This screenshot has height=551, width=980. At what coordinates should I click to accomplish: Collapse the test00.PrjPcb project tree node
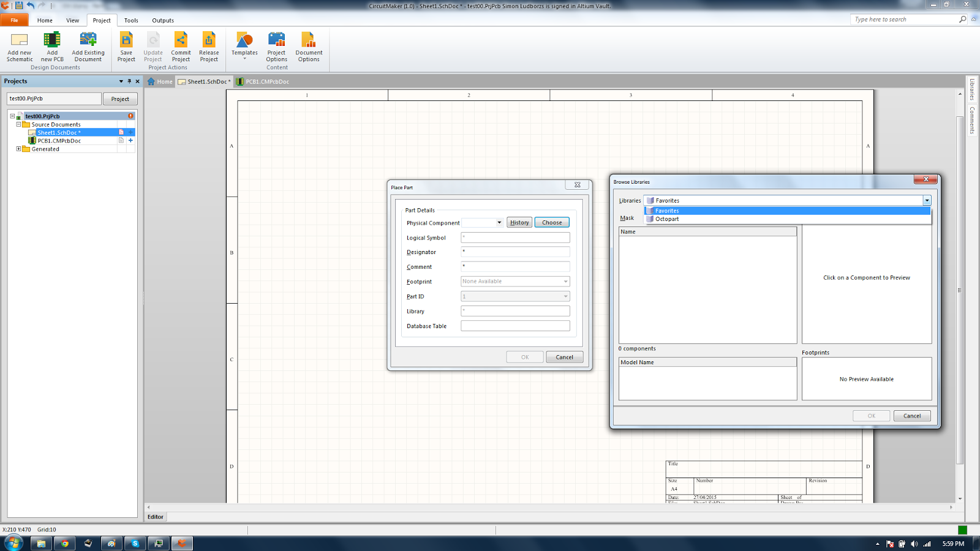point(12,116)
